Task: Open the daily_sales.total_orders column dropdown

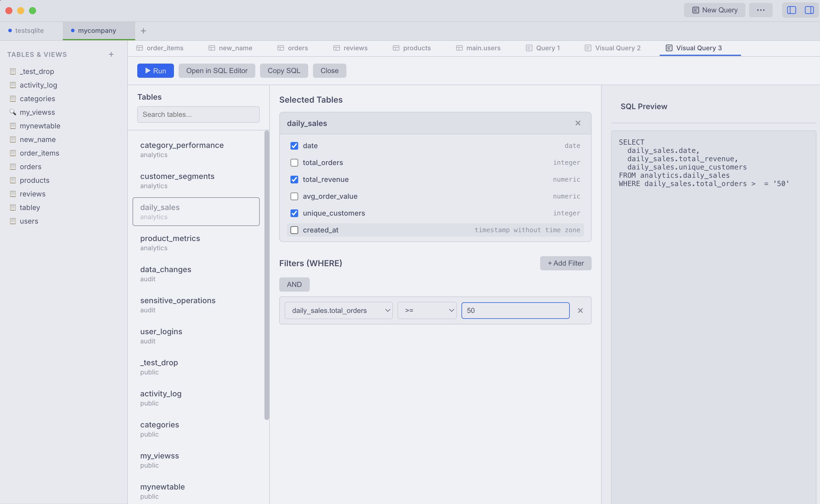Action: [x=338, y=310]
